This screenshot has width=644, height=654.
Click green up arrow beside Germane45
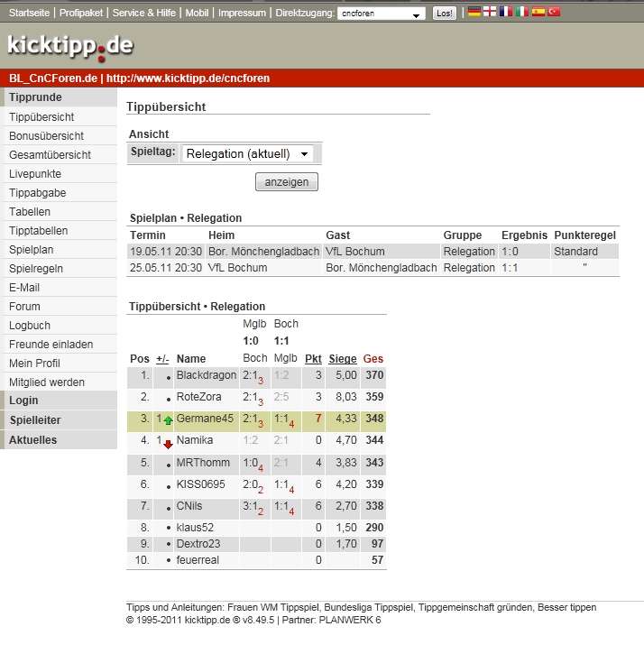coord(168,420)
